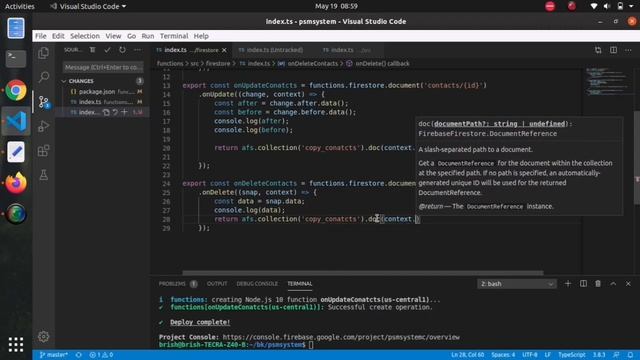Screen dimensions: 640x360
Task: Change encoding via UTF-8 status item
Action: (x=529, y=355)
